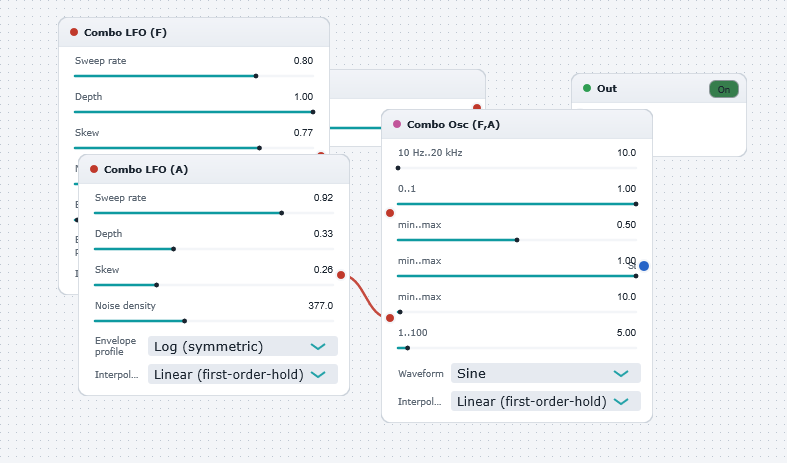
Task: Click the Noise density slider in Combo LFO (A)
Action: tap(214, 321)
